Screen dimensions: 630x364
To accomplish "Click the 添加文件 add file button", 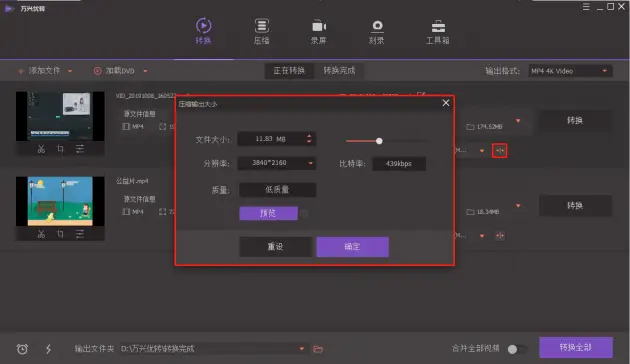I will click(39, 71).
